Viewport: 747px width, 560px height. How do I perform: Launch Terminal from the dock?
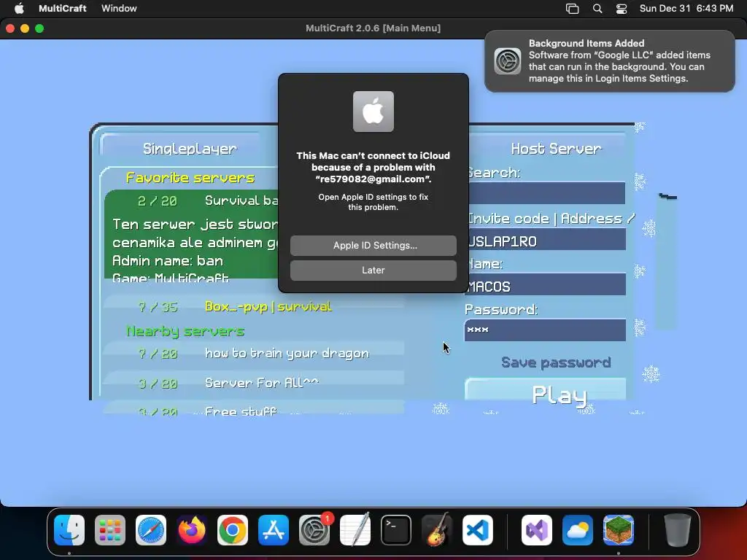396,530
